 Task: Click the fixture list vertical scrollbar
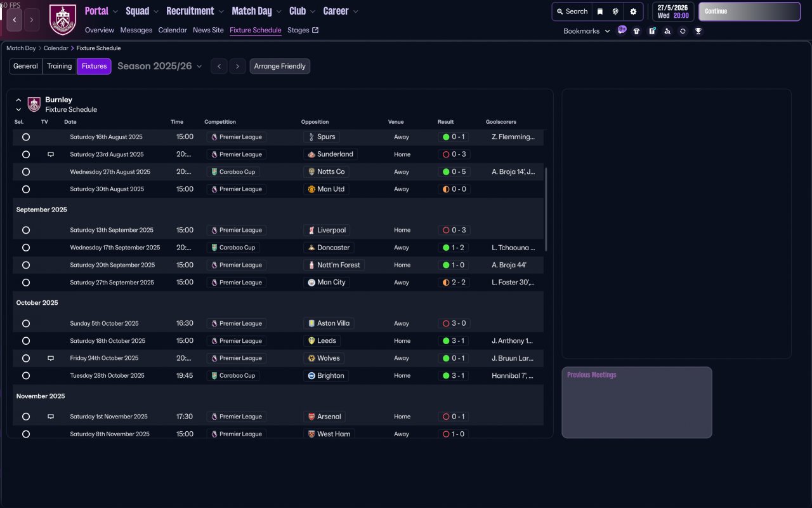click(546, 210)
